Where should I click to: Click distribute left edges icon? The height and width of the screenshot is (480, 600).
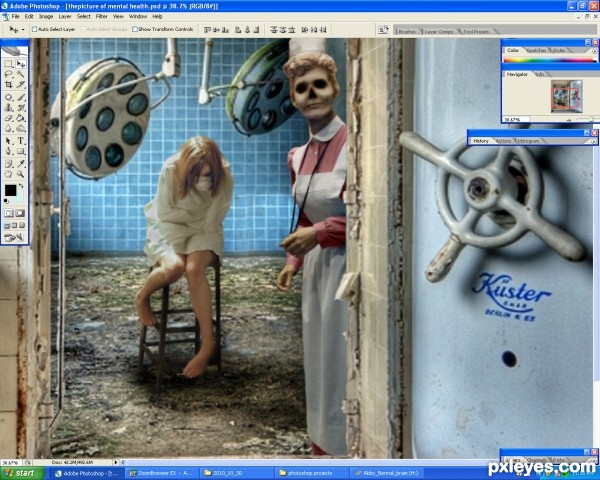305,30
